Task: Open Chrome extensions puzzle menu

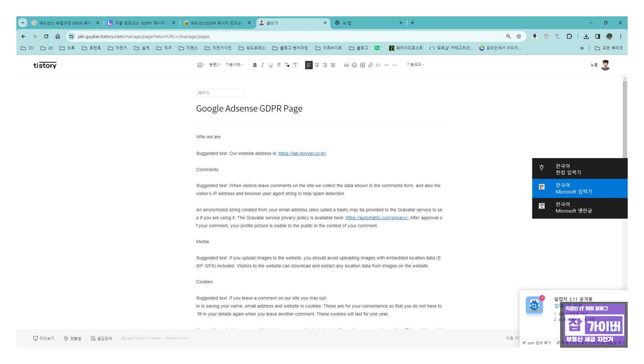Action: (569, 36)
